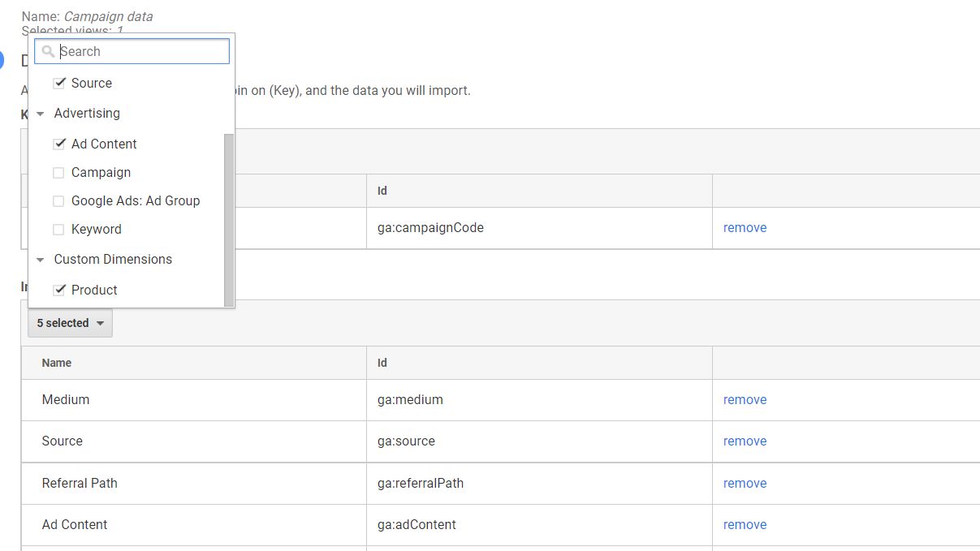Remove the Referral Path dimension
980x551 pixels.
(745, 483)
